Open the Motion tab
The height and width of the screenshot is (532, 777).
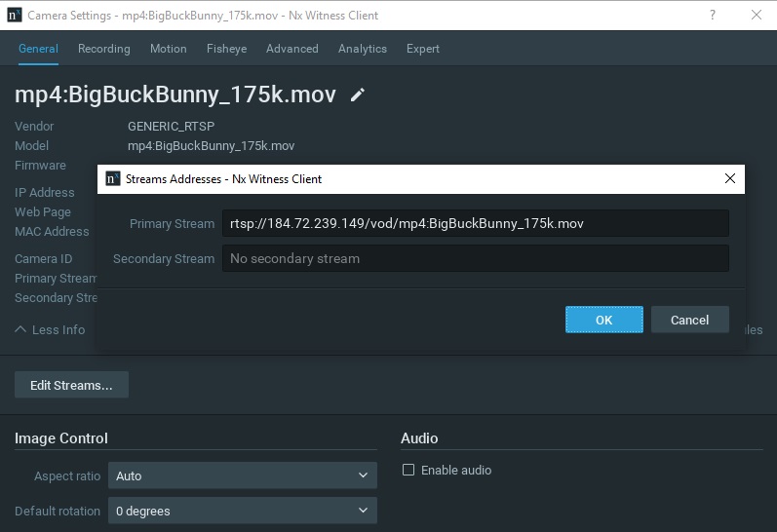point(169,49)
